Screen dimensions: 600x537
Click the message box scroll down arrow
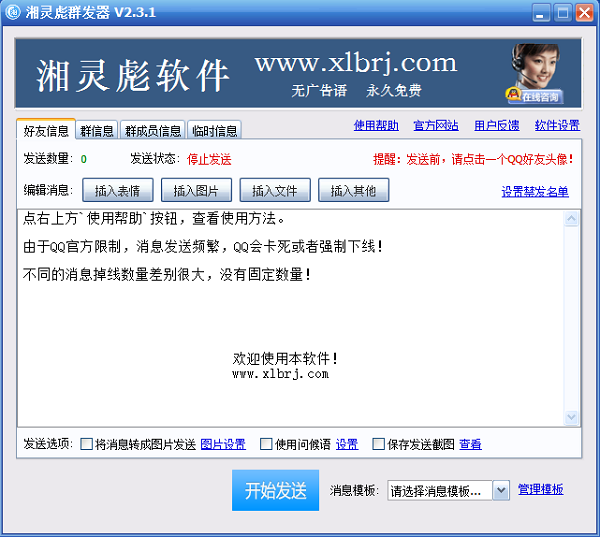tap(571, 417)
